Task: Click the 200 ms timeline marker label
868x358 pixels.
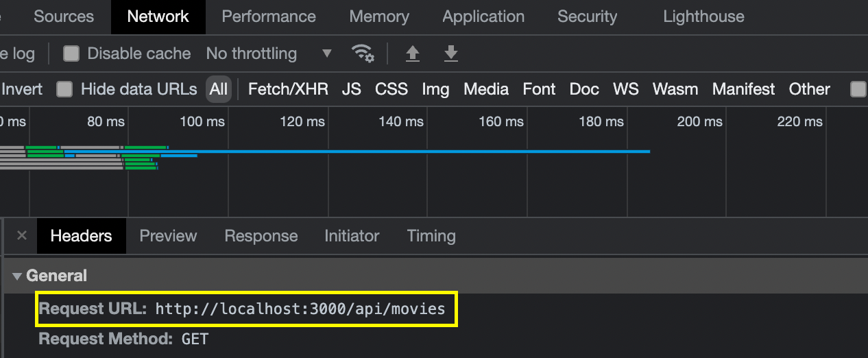Action: 699,122
